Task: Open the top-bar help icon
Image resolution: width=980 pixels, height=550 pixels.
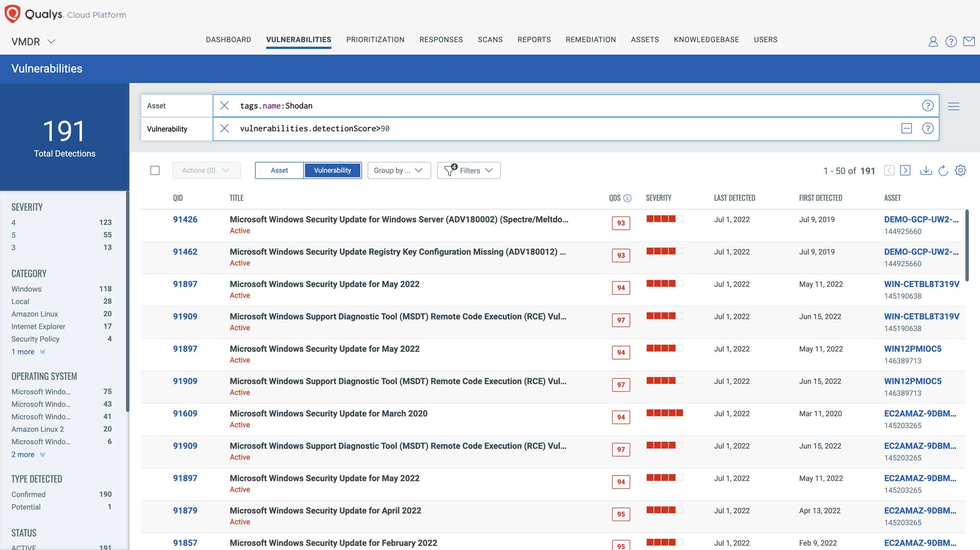Action: click(x=951, y=42)
